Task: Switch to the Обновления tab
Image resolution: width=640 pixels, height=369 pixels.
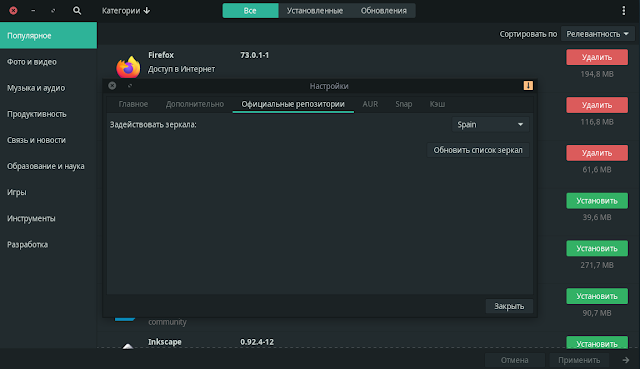Action: pos(384,11)
